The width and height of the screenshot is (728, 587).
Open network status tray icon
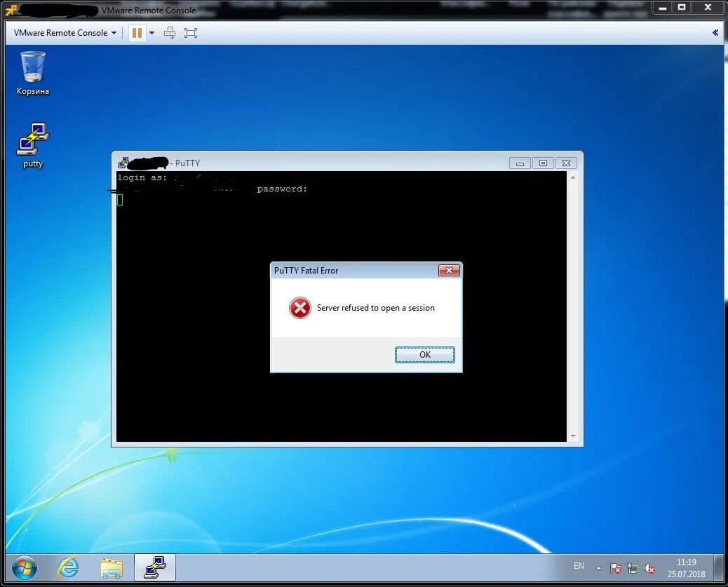tap(633, 568)
